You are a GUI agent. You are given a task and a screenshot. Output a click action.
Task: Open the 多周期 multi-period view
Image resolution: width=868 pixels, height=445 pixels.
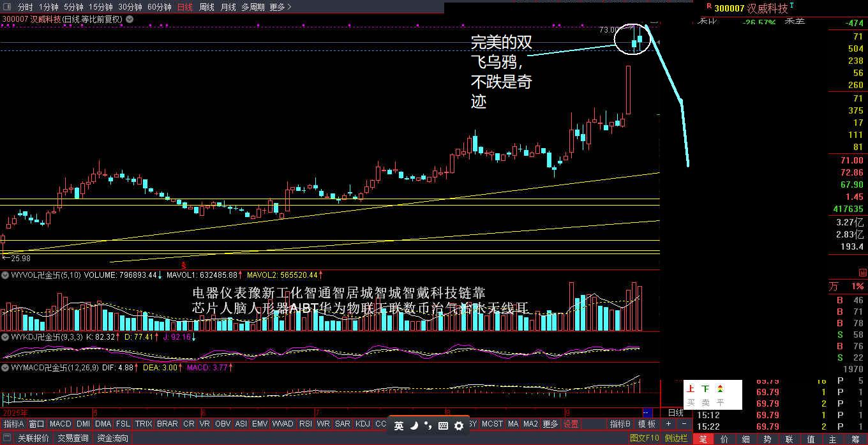coord(253,7)
